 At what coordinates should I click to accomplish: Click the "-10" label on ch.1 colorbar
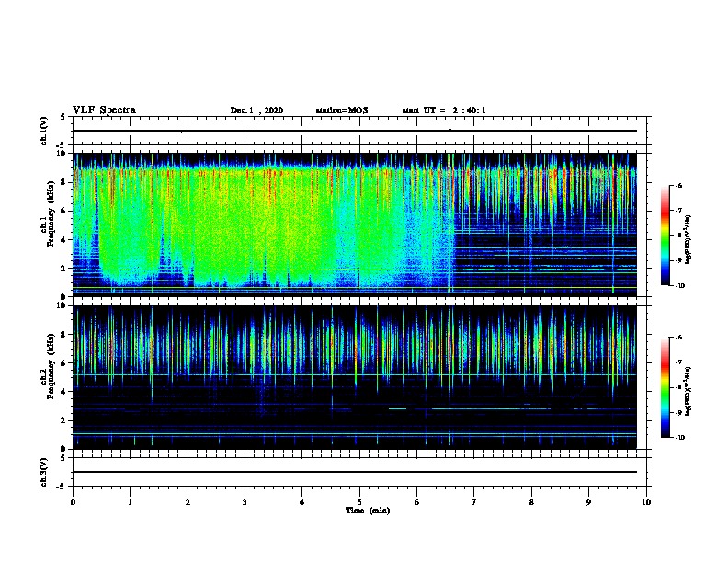coord(679,286)
